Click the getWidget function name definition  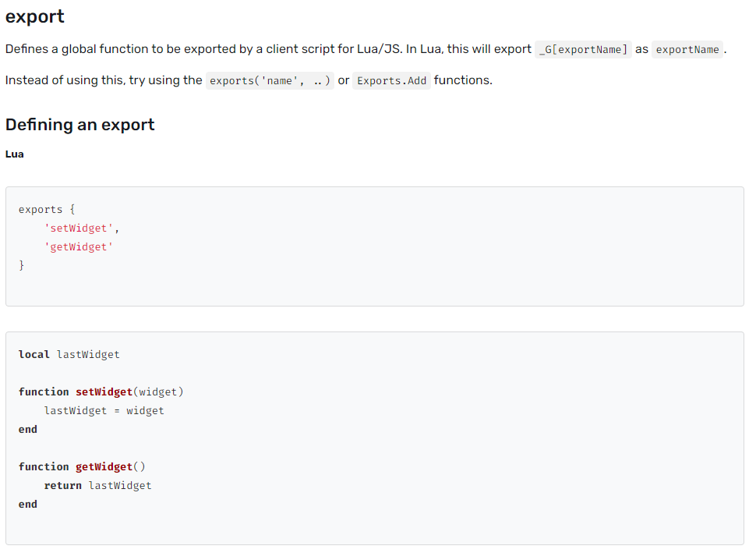pos(104,466)
